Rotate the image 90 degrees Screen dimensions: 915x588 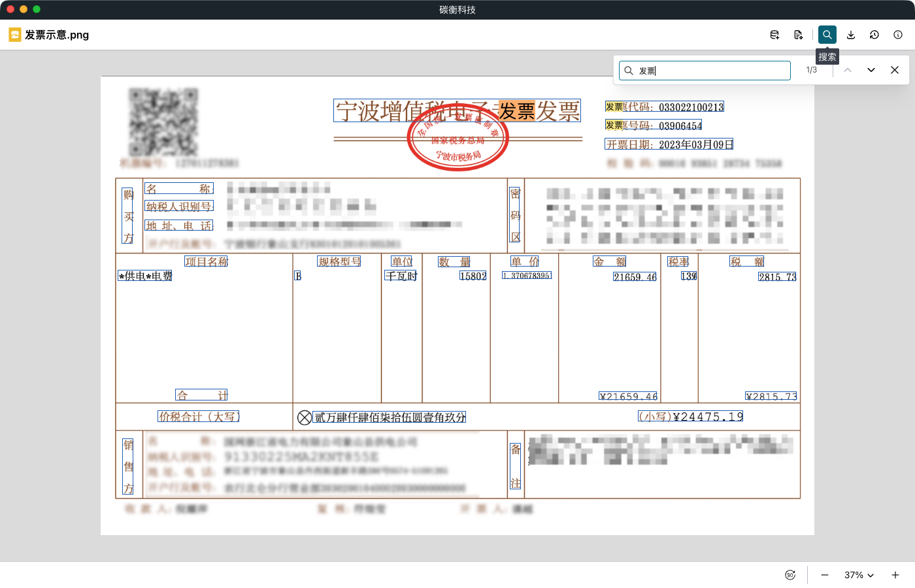point(790,575)
